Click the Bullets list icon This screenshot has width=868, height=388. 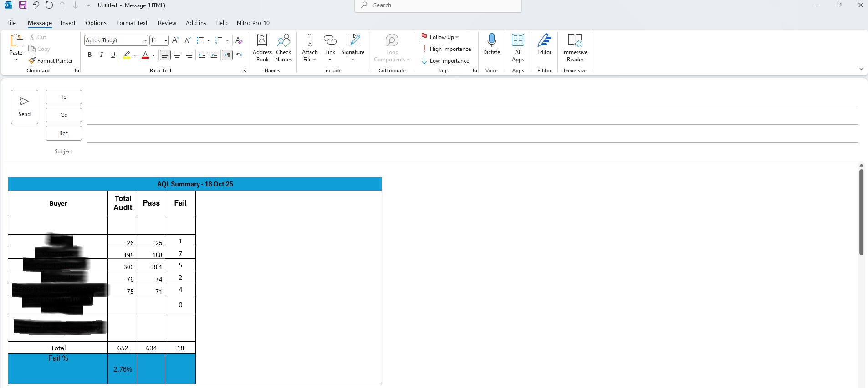(200, 40)
